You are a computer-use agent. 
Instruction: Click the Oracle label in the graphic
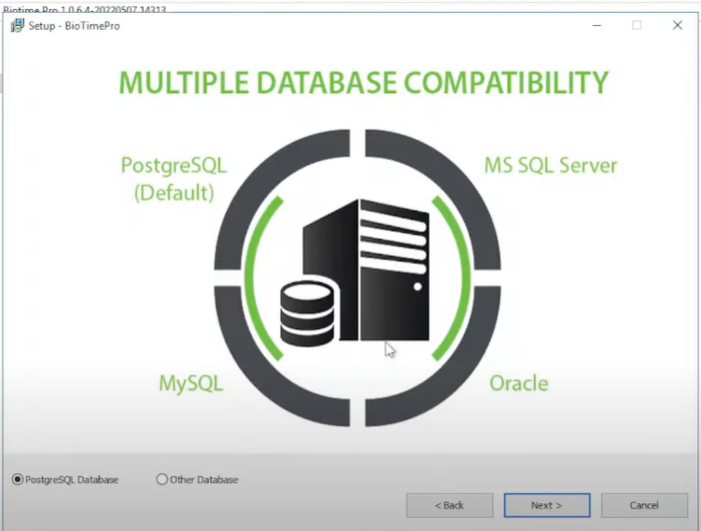[518, 383]
